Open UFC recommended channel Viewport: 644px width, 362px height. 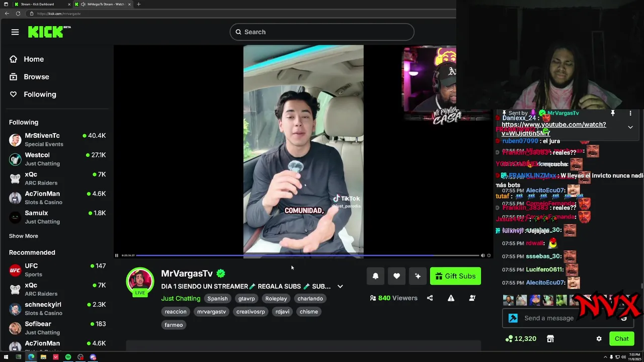pos(57,270)
